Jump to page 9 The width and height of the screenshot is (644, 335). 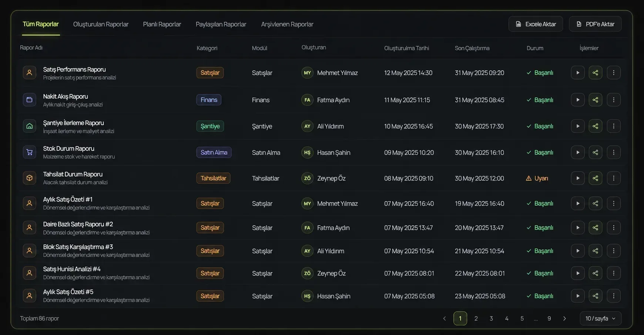point(549,318)
